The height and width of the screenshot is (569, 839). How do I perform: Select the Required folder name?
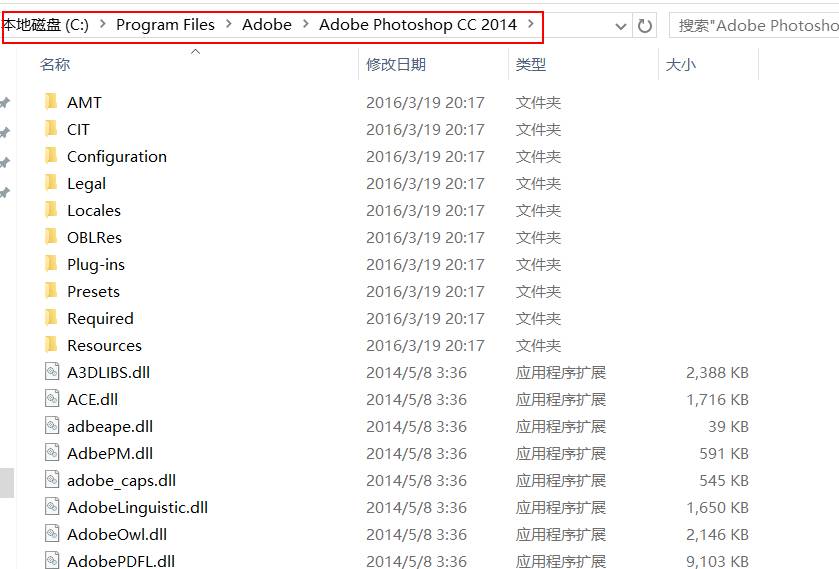[100, 319]
